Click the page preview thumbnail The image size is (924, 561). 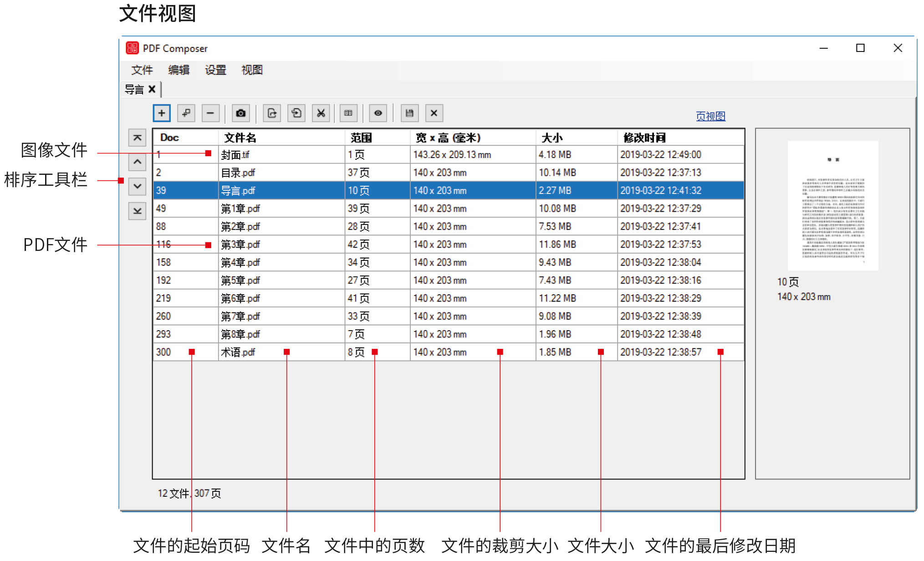click(x=832, y=206)
